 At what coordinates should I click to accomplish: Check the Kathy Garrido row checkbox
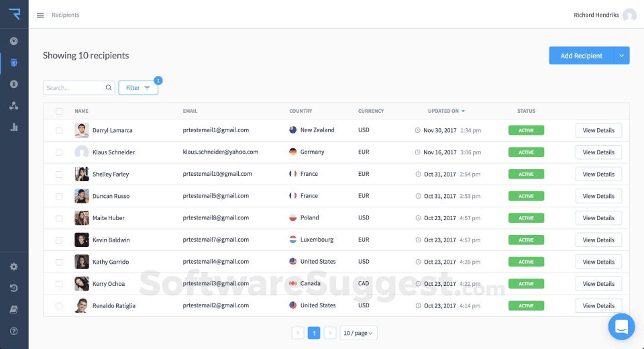click(x=59, y=262)
